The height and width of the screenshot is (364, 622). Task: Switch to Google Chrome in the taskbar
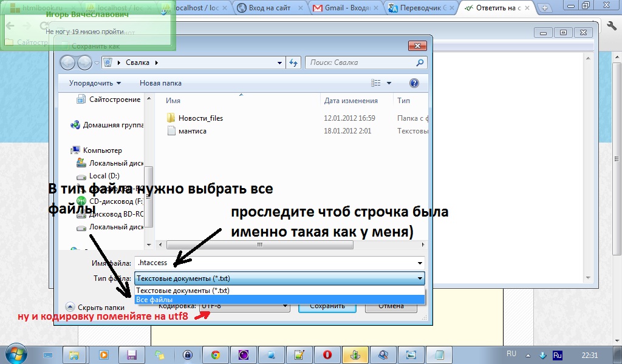216,355
